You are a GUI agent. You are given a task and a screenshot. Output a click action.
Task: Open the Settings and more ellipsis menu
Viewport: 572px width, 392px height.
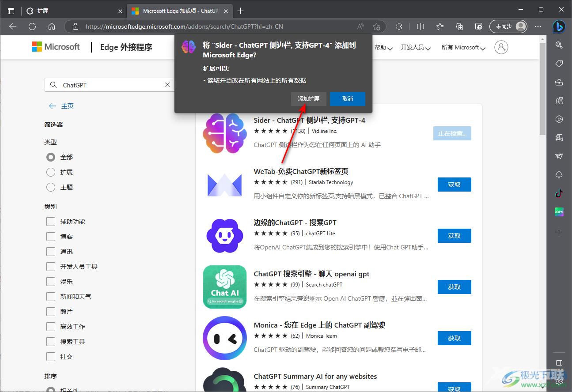pos(538,26)
